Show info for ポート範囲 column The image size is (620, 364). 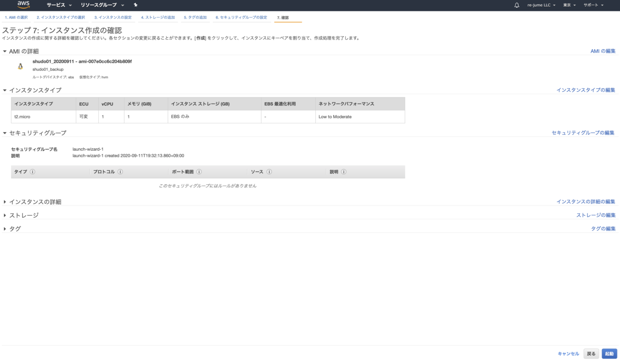[199, 172]
